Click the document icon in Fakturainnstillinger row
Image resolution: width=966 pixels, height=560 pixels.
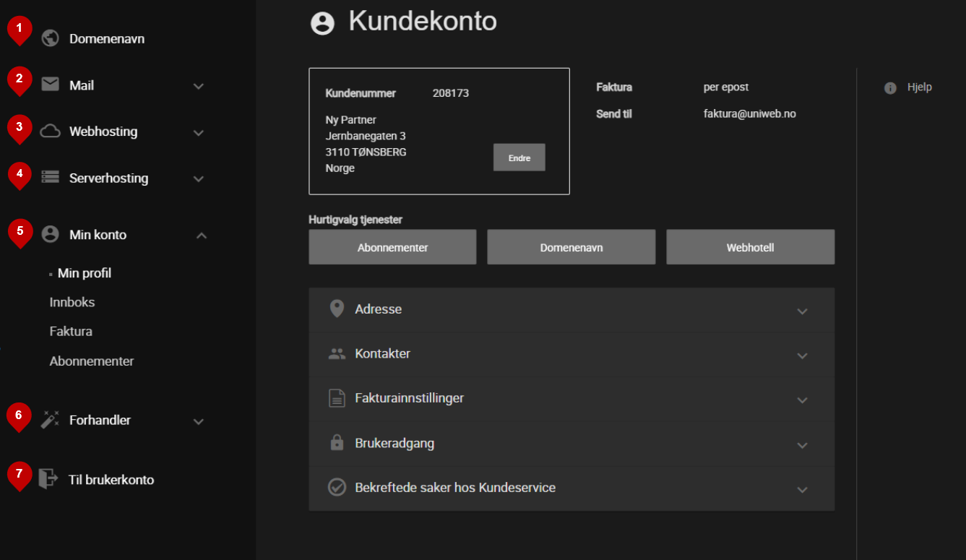337,398
